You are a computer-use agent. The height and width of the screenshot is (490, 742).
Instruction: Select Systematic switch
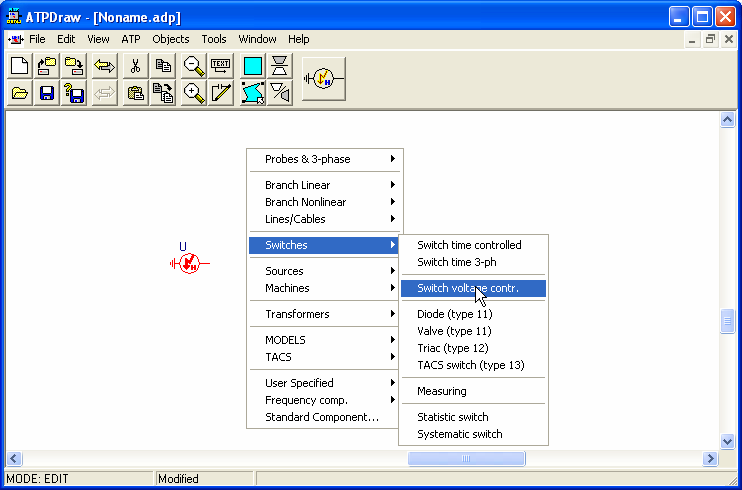coord(473,434)
